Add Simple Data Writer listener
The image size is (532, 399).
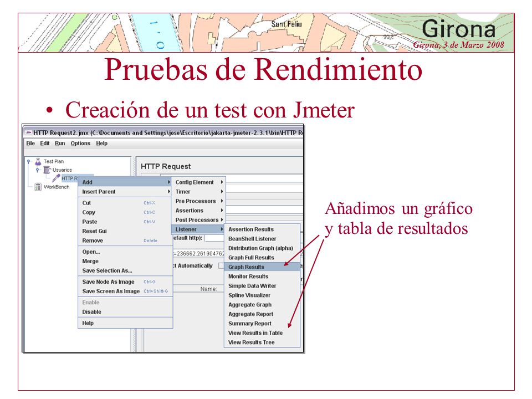click(x=262, y=286)
